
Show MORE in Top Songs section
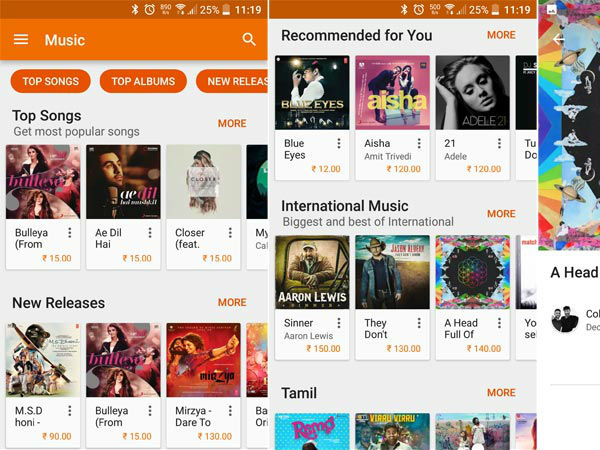pyautogui.click(x=232, y=124)
